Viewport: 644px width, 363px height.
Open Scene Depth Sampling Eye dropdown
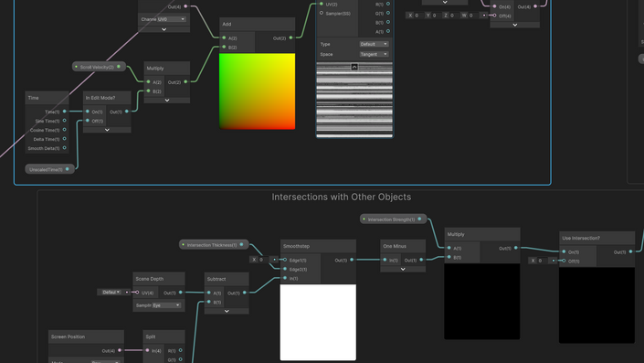[166, 305]
